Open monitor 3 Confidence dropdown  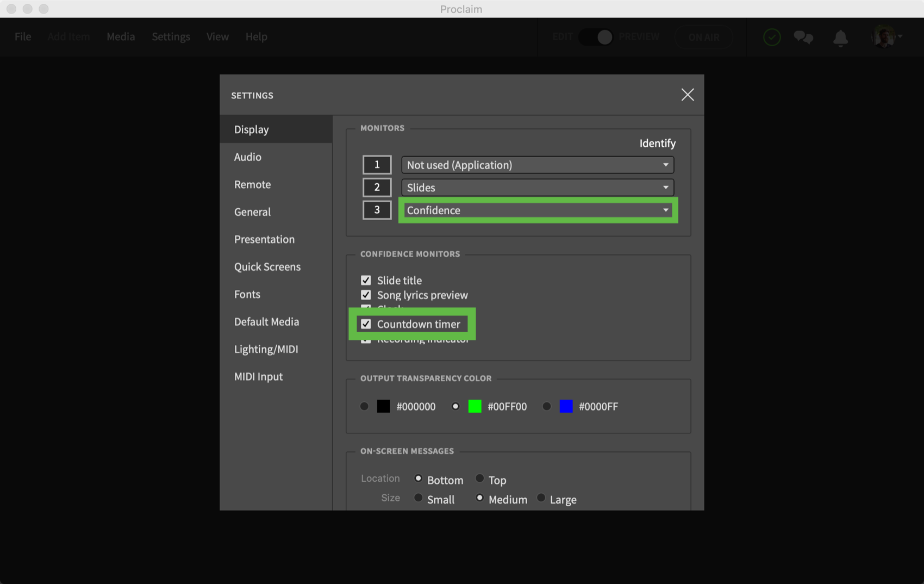(x=538, y=210)
